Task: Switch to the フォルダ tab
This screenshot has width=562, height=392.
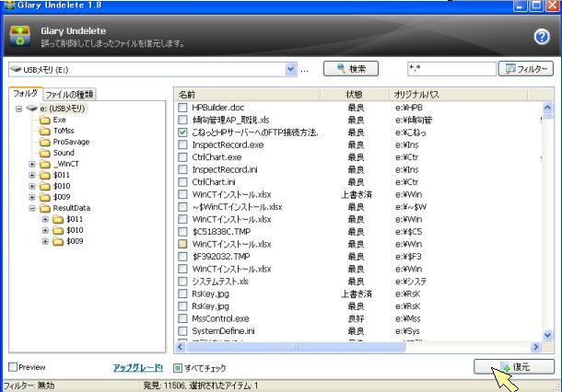Action: coord(26,94)
